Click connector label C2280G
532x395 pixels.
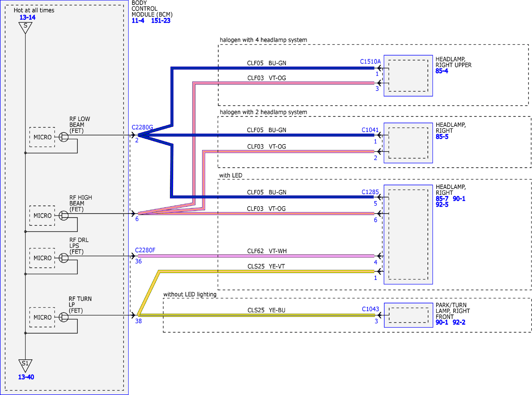(x=142, y=127)
